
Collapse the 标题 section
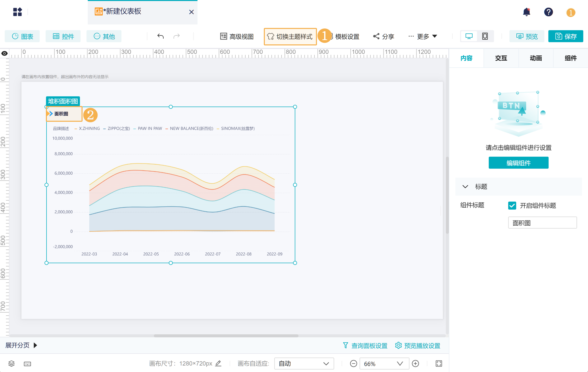point(465,187)
